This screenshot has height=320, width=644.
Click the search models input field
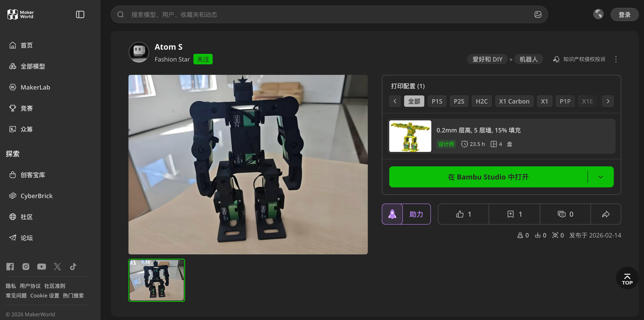click(325, 14)
